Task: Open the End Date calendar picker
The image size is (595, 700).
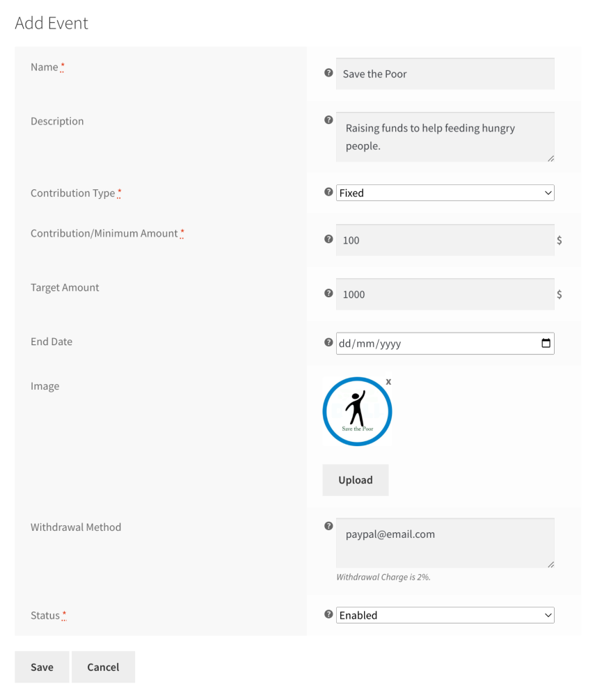Action: [x=546, y=343]
